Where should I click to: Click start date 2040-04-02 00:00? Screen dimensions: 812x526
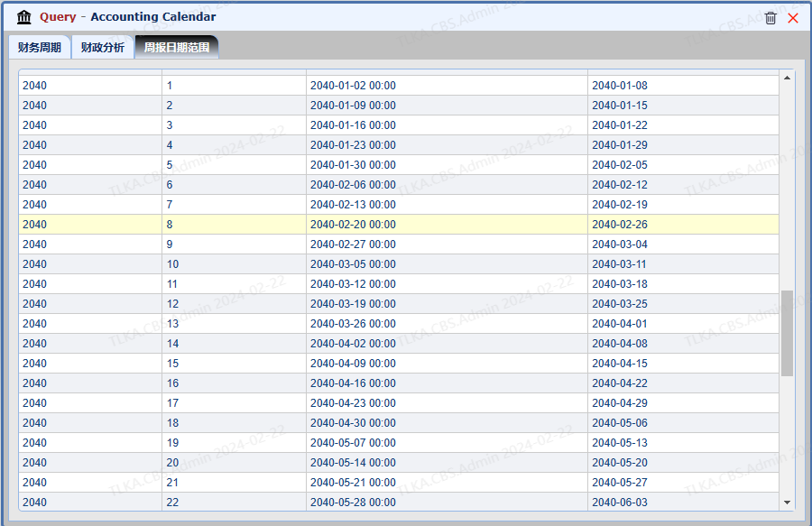tap(447, 343)
